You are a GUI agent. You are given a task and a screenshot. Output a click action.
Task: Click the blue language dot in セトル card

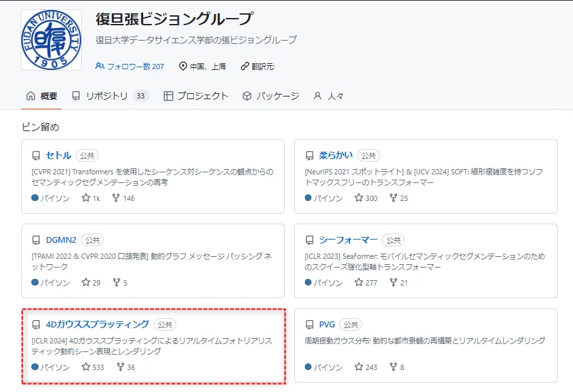(x=35, y=198)
